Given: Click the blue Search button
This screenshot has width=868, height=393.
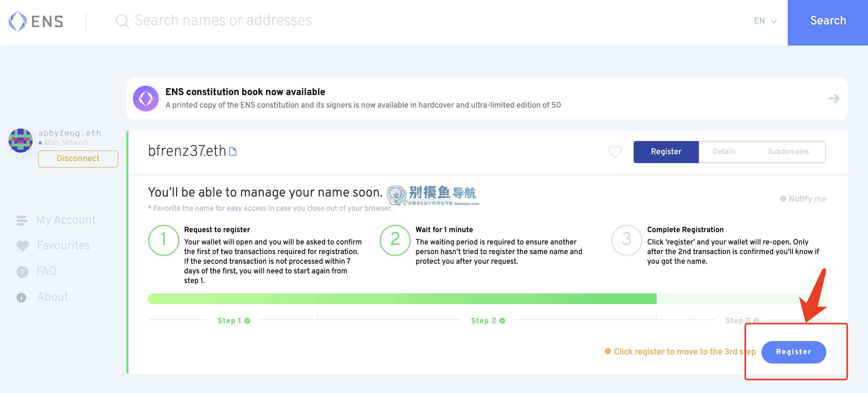Looking at the screenshot, I should point(828,22).
